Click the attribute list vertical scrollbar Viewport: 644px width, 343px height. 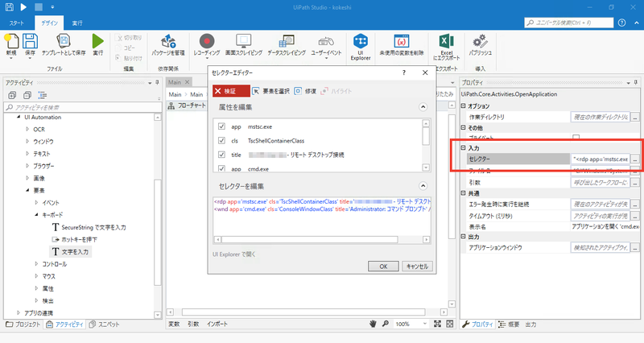[x=426, y=136]
